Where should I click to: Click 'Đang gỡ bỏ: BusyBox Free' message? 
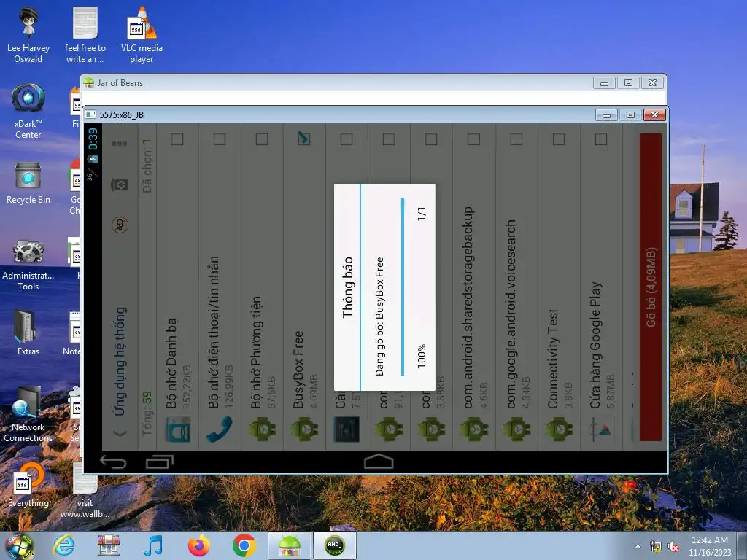(379, 316)
